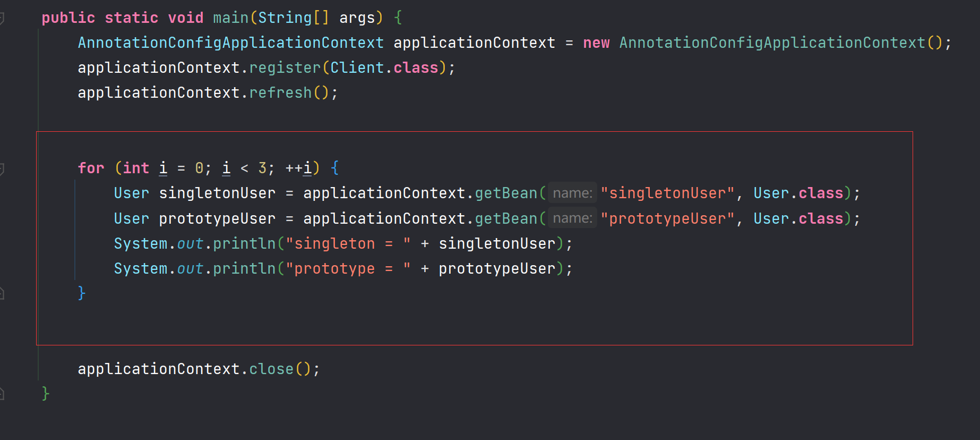Click the "prototype = " string in println
Viewport: 980px width, 440px height.
click(x=348, y=268)
